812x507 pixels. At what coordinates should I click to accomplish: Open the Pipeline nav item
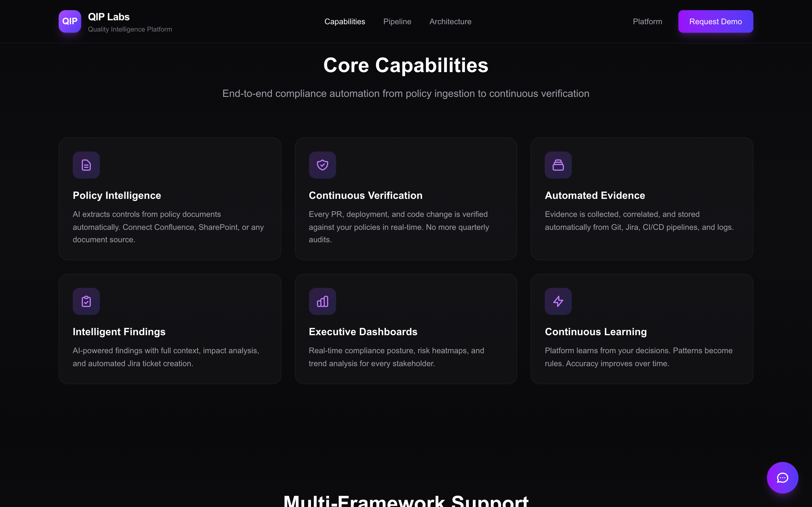(x=397, y=21)
